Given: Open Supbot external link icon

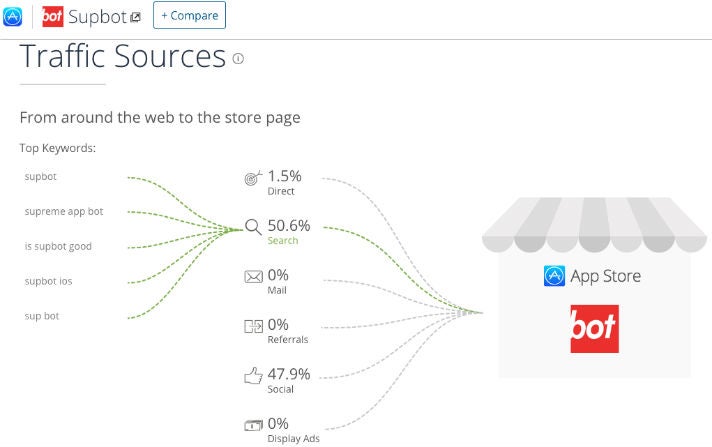Looking at the screenshot, I should (x=136, y=17).
